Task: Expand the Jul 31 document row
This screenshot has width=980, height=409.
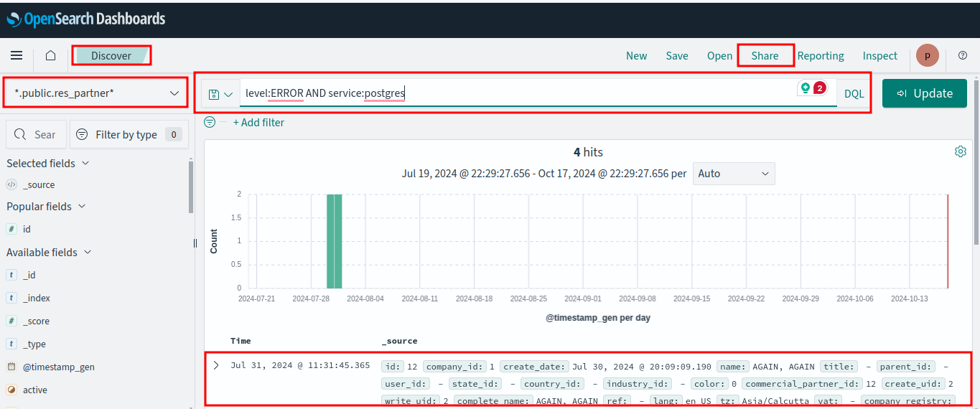Action: [216, 365]
